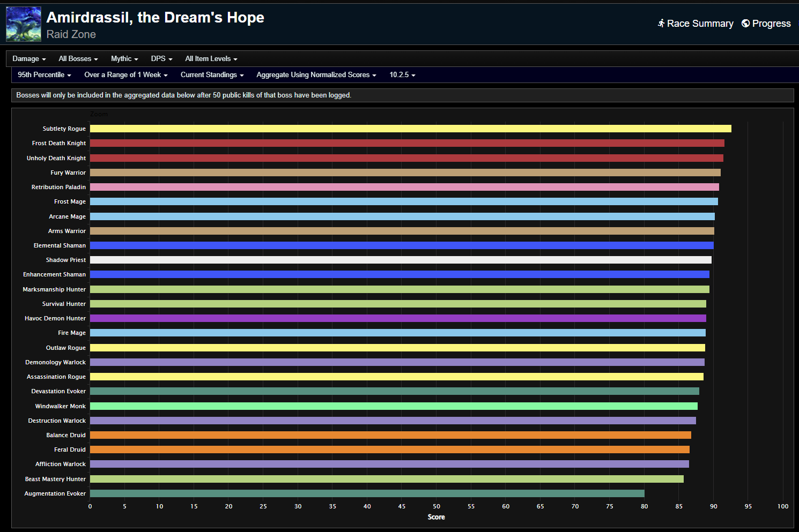This screenshot has height=532, width=799.
Task: Select the Augmentation Evoker spec label
Action: click(54, 493)
